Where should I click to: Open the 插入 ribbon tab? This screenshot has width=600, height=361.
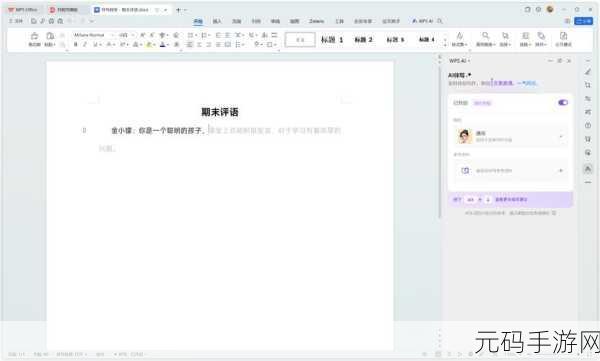(x=217, y=21)
